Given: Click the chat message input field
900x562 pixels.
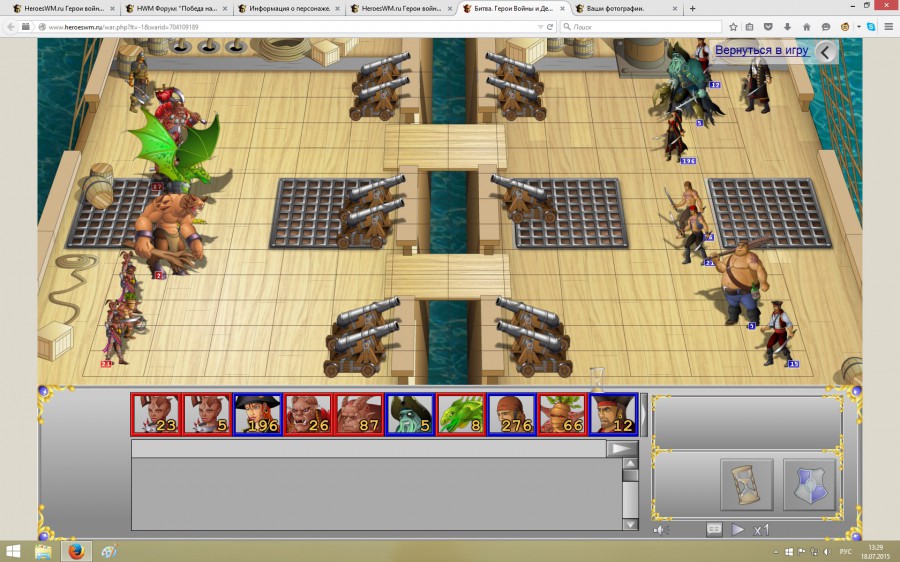Looking at the screenshot, I should 368,448.
